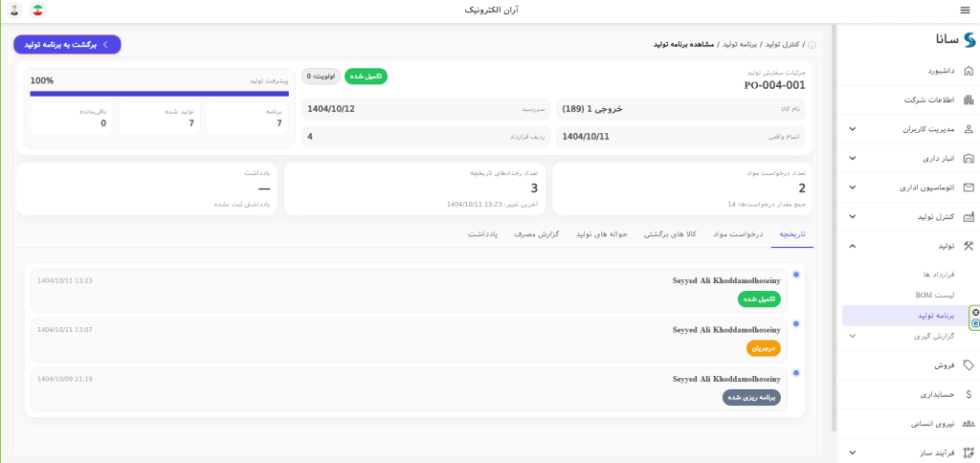980x463 pixels.
Task: Click the اتوماسیون اداری envelope icon
Action: point(969,187)
